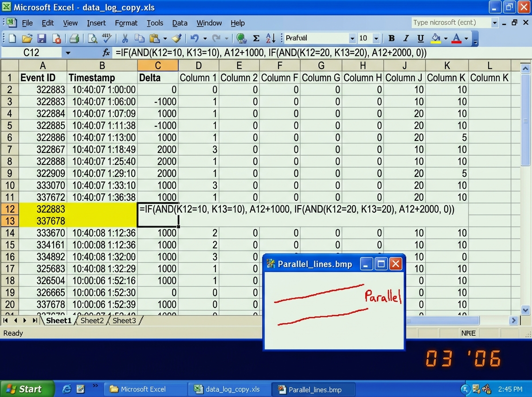The image size is (532, 397).
Task: Open the font color palette arrow
Action: pyautogui.click(x=466, y=38)
